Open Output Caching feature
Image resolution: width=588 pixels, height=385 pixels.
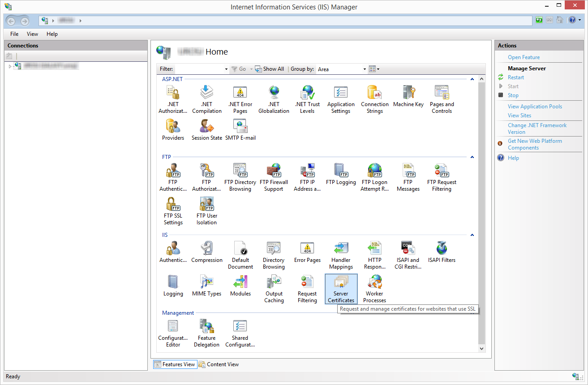click(x=274, y=289)
